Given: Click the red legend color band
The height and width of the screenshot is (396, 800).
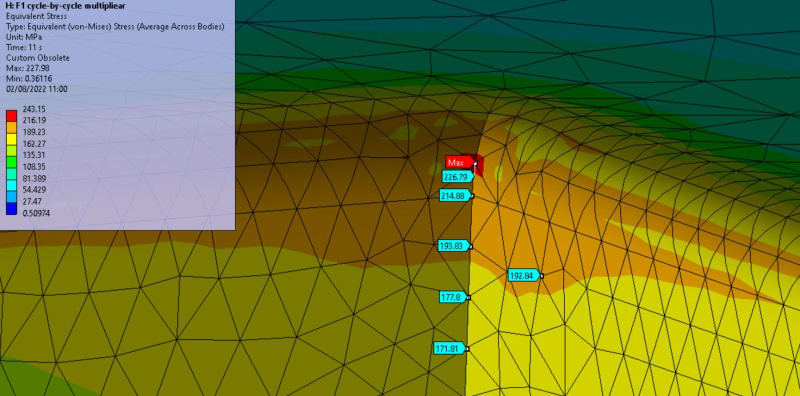Looking at the screenshot, I should point(11,115).
